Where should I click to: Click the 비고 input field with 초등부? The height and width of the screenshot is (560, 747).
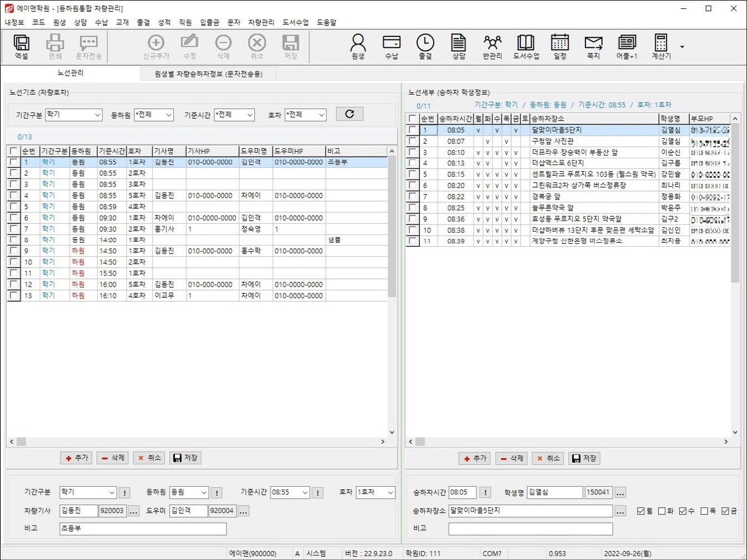[x=143, y=528]
